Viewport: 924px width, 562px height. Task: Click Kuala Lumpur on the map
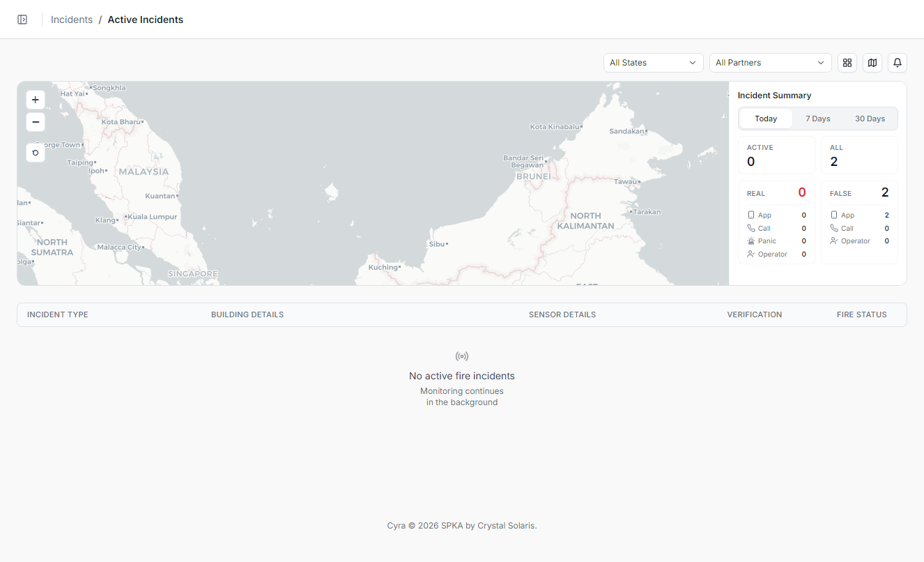tap(152, 217)
